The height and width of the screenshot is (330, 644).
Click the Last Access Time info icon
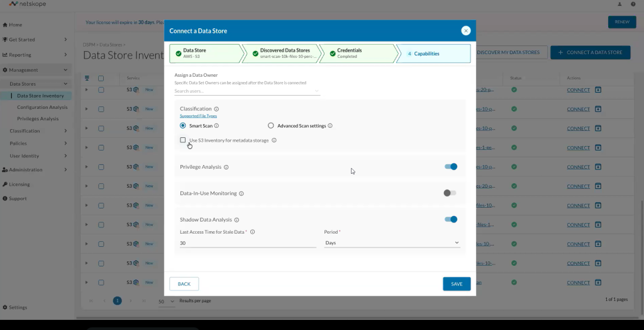(x=253, y=232)
